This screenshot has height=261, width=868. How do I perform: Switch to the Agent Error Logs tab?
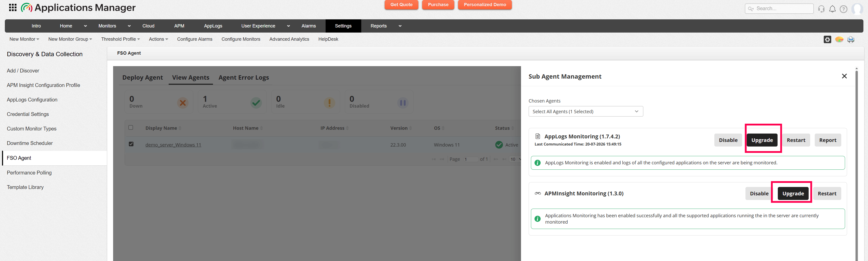[244, 77]
